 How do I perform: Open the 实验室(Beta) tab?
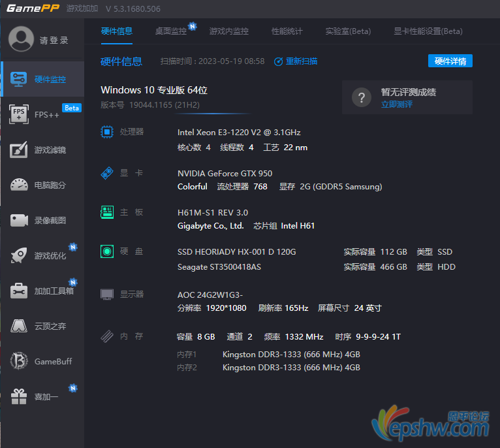[x=348, y=31]
